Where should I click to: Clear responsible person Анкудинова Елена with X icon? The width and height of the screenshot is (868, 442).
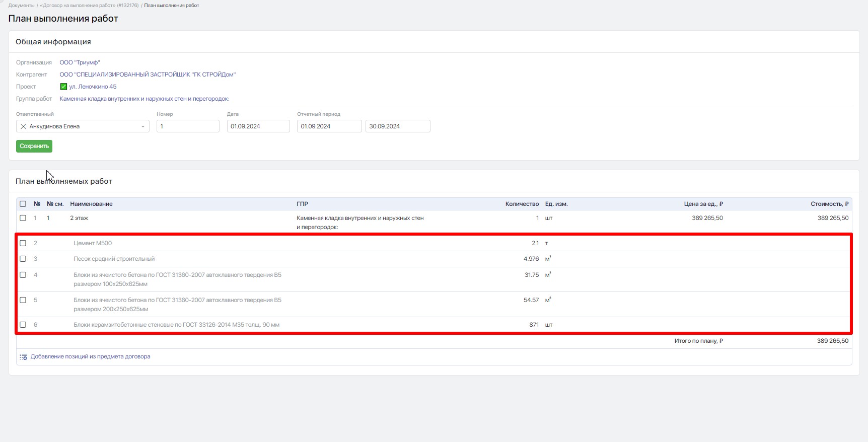click(23, 126)
